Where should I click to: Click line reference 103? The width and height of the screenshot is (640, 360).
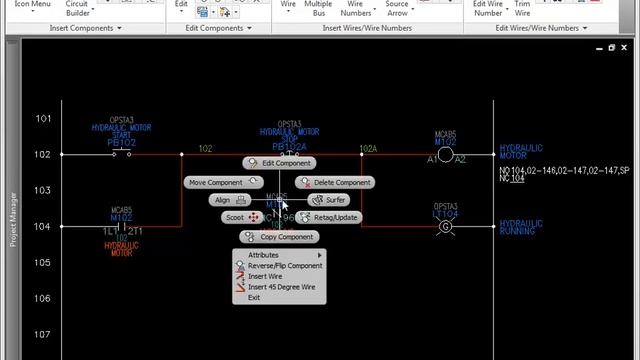point(42,191)
